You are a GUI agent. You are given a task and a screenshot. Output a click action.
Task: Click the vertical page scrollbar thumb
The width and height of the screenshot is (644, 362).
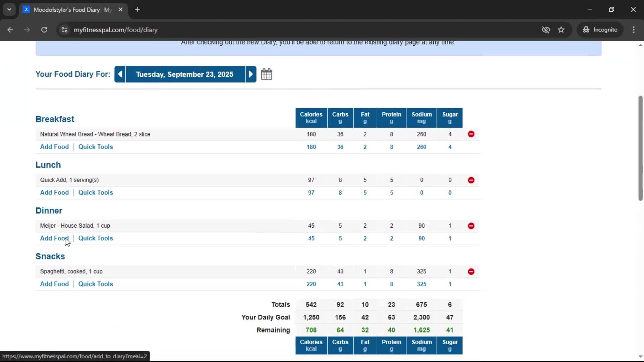[x=640, y=148]
